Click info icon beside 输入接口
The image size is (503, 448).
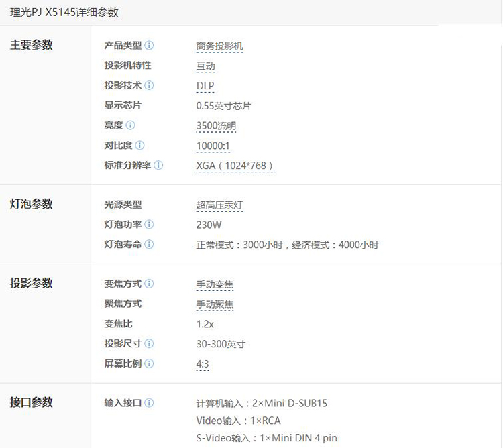[149, 403]
